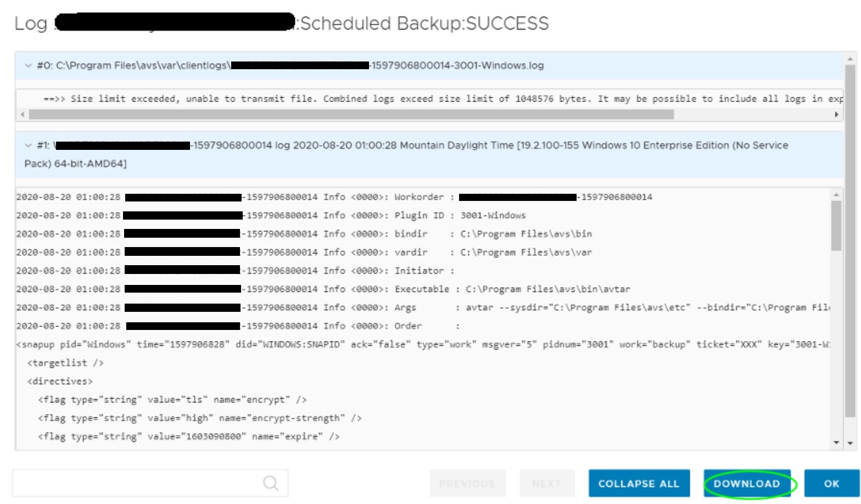Click right arrow of the #0 horizontal scrollbar
This screenshot has width=861, height=504.
pyautogui.click(x=836, y=115)
